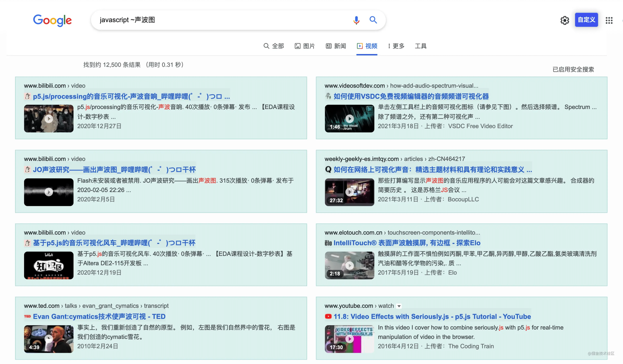Screen dimensions: 623x364
Task: Click the 视频 tab play icon
Action: coord(360,46)
